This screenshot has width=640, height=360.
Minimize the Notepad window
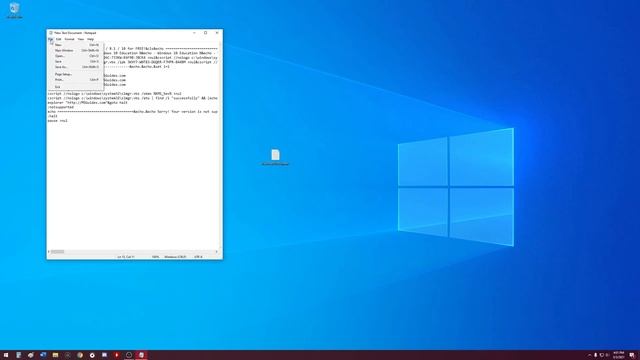(194, 33)
